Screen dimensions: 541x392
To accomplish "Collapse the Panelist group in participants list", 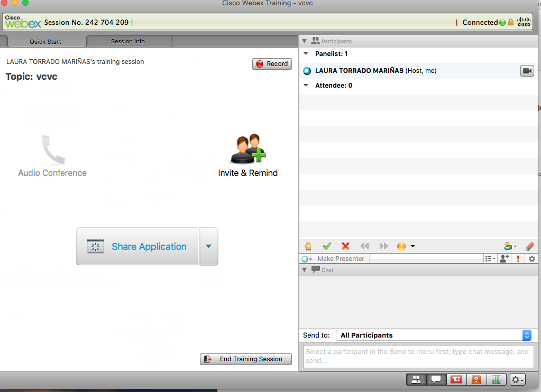I will pos(306,54).
